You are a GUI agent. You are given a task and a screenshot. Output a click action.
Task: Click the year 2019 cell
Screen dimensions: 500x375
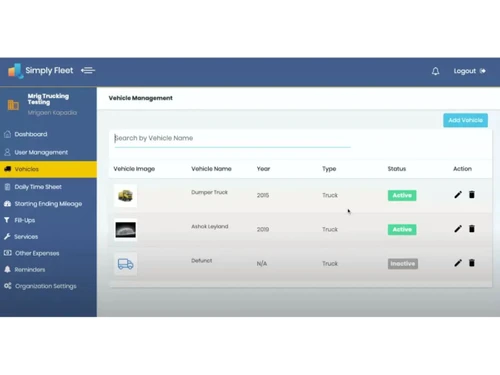263,230
